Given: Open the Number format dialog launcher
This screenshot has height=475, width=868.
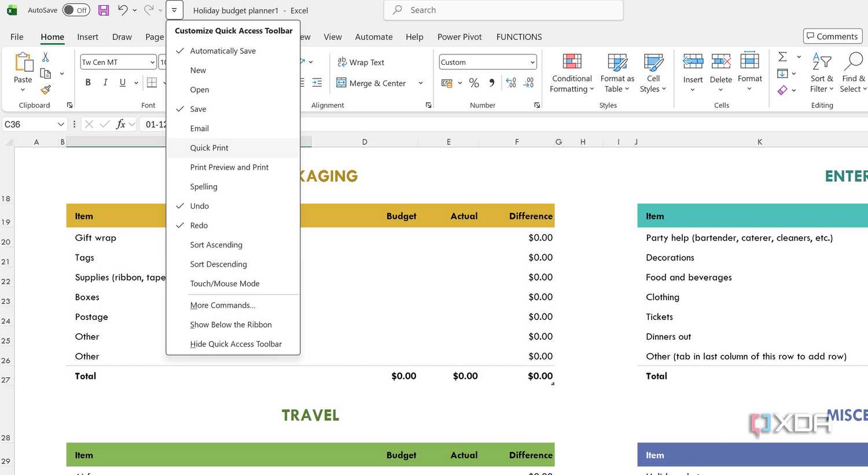Looking at the screenshot, I should (537, 105).
